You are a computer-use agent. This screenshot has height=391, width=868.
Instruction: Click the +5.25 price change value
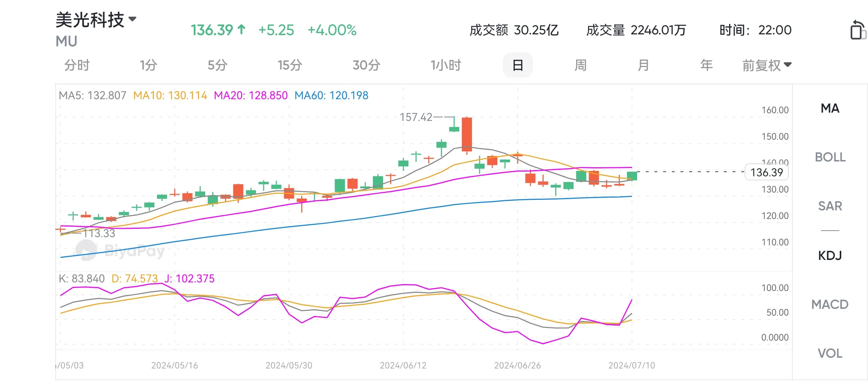[276, 30]
